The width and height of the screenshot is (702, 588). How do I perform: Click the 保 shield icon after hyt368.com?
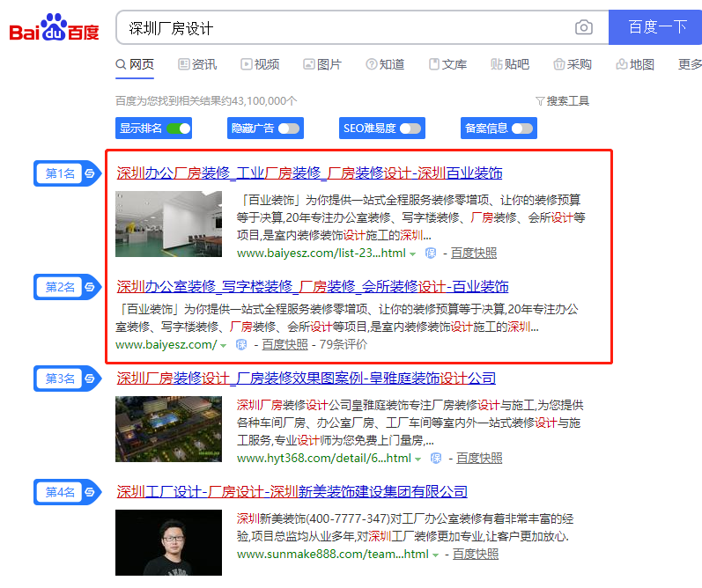[x=436, y=459]
